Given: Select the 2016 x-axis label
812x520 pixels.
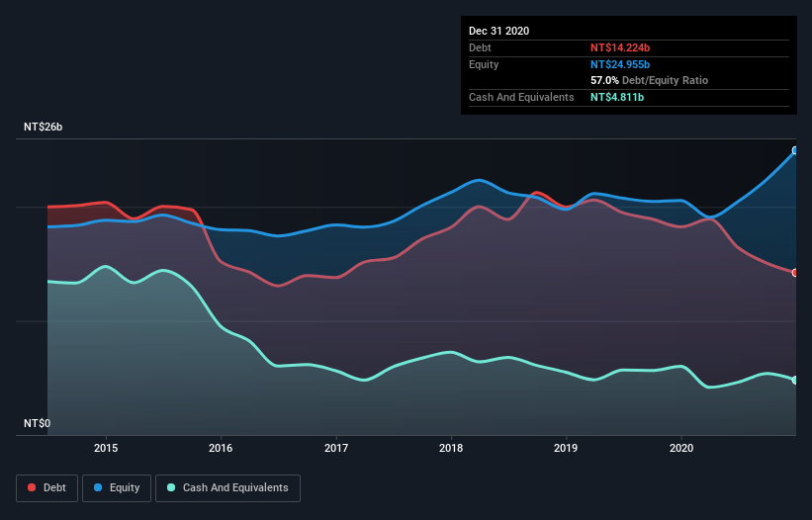Looking at the screenshot, I should 222,448.
